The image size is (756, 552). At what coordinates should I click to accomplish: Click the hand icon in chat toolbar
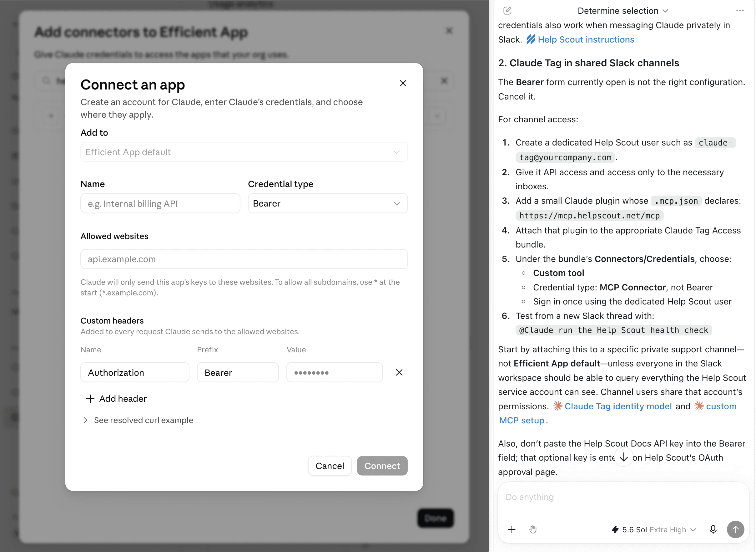(x=533, y=529)
